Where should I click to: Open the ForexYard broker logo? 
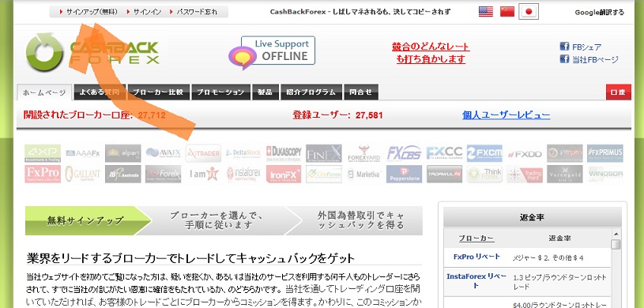click(x=364, y=153)
